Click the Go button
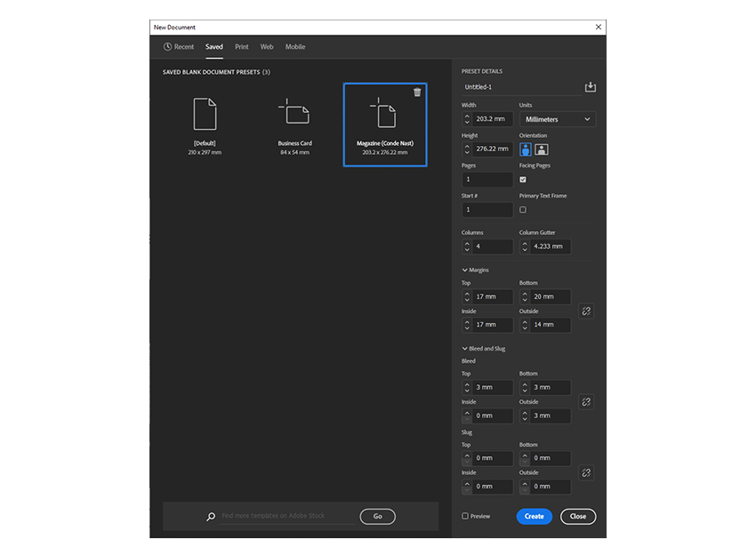The width and height of the screenshot is (756, 556). click(x=377, y=517)
